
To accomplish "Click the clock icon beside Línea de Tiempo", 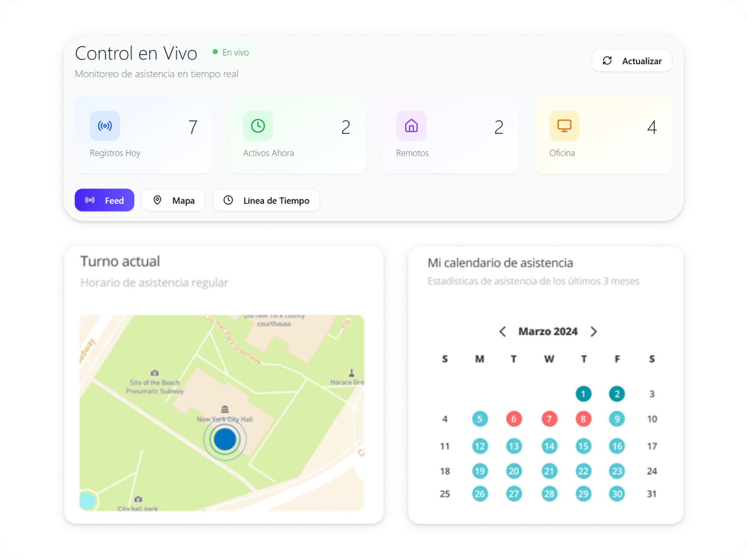I will coord(229,200).
